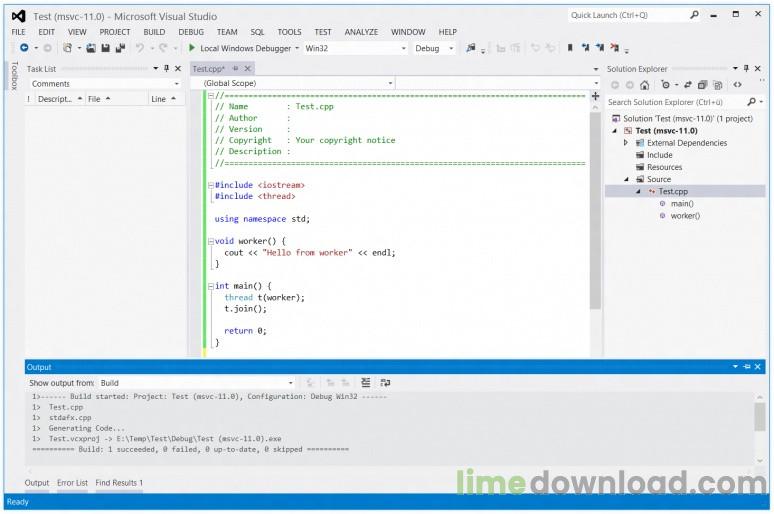This screenshot has height=514, width=774.
Task: Toggle auto-hide pin on the Task List panel
Action: pos(166,69)
